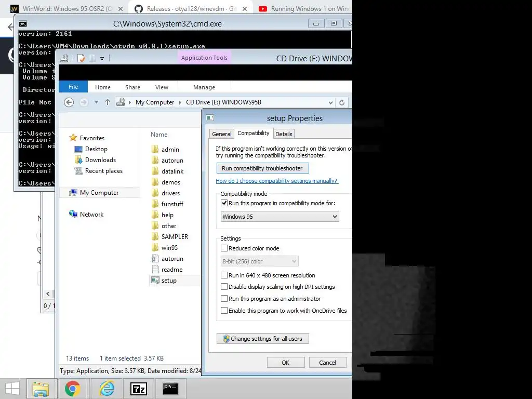Click quick access properties icon
532x399 pixels.
[x=81, y=58]
